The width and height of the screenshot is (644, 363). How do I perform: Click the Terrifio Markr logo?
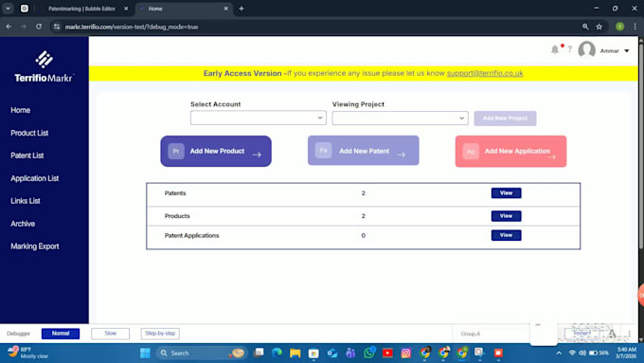click(x=44, y=67)
